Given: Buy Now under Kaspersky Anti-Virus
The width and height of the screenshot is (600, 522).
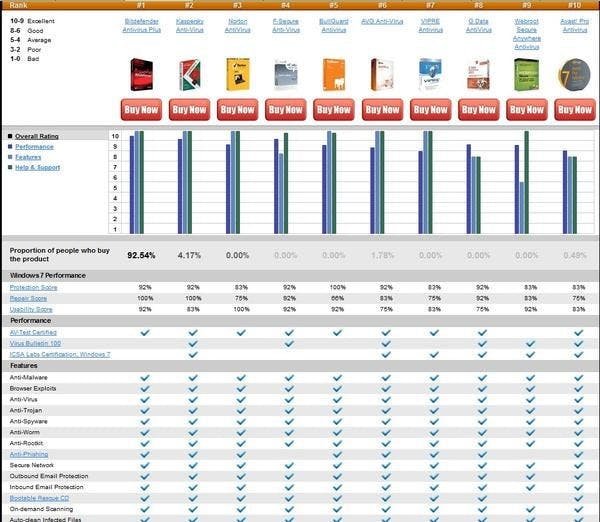Looking at the screenshot, I should click(x=189, y=110).
